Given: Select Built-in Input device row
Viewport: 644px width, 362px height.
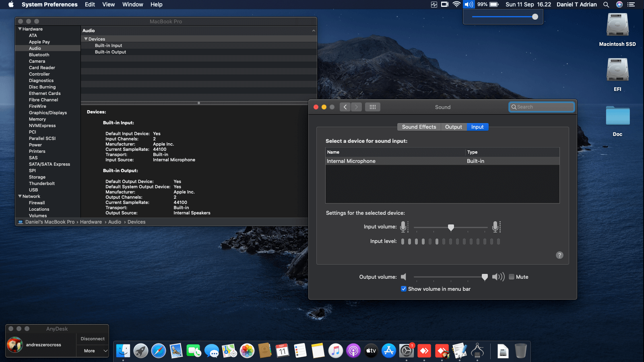Looking at the screenshot, I should (x=199, y=45).
